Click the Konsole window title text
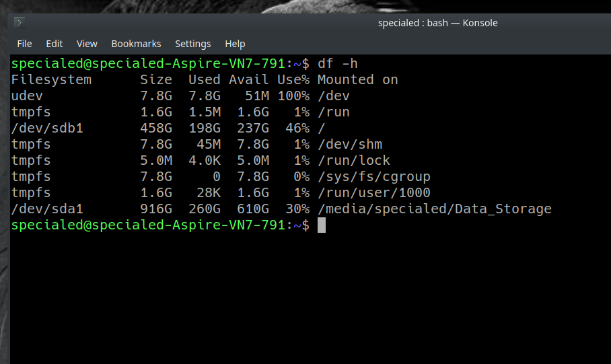 click(x=437, y=23)
